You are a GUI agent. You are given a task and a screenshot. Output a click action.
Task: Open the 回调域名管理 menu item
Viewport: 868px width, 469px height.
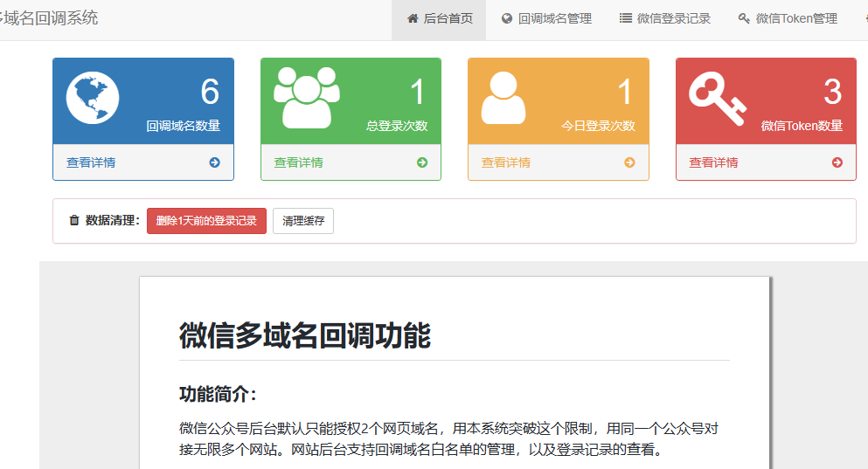(546, 18)
